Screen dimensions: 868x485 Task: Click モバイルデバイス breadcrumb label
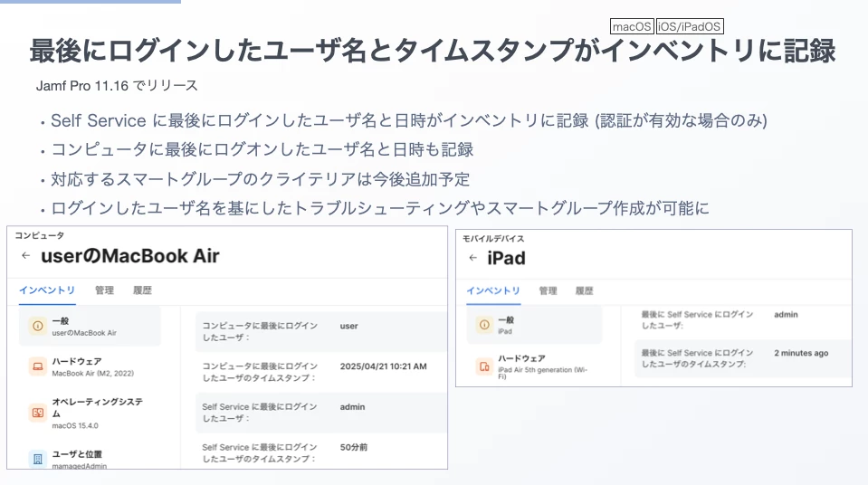(493, 239)
